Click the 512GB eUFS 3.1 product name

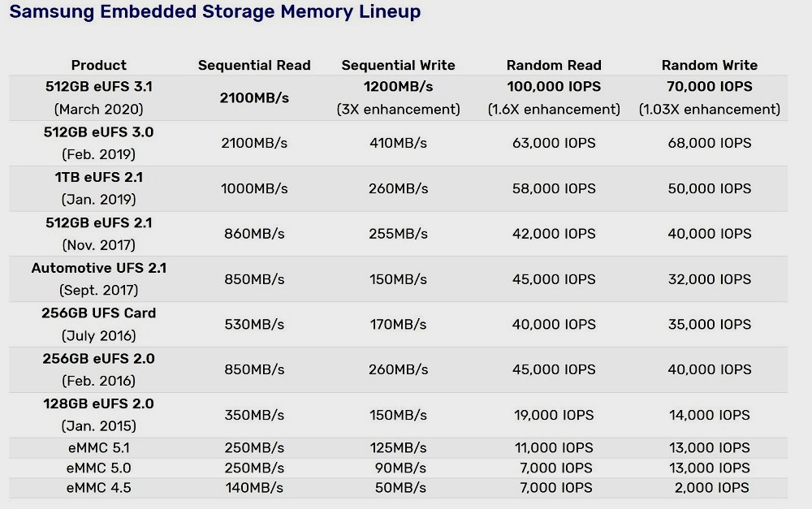point(99,86)
